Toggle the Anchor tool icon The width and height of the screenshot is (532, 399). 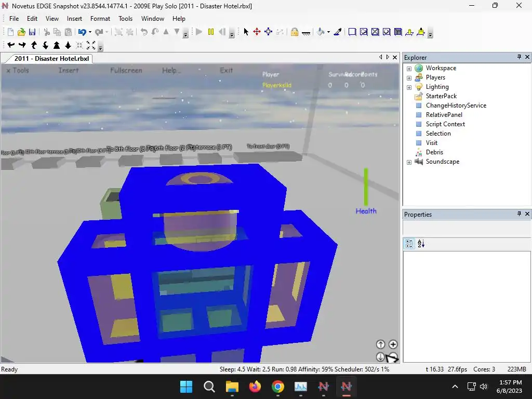306,33
